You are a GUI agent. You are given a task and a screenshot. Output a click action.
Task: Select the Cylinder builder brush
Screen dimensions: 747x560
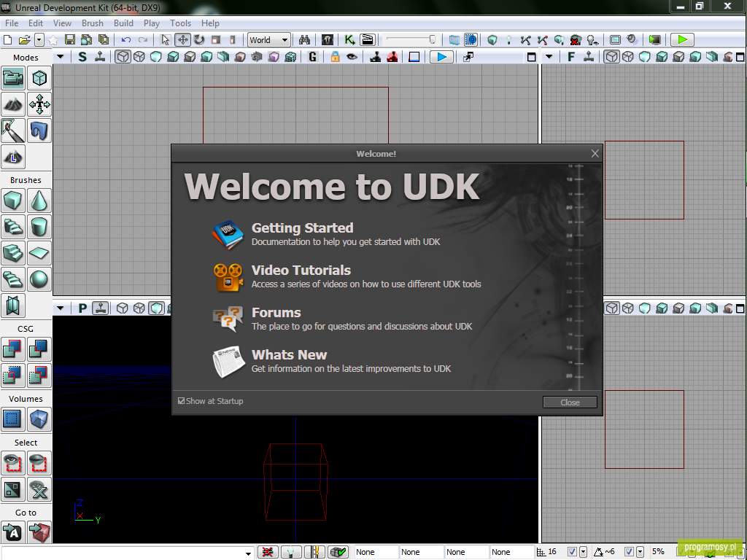(x=39, y=227)
